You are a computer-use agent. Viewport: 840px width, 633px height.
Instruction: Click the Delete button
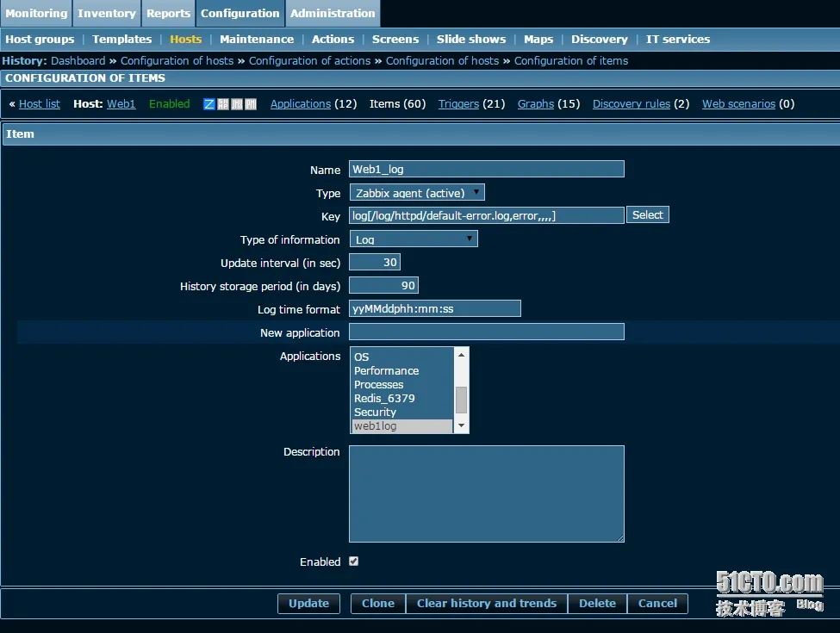point(597,604)
